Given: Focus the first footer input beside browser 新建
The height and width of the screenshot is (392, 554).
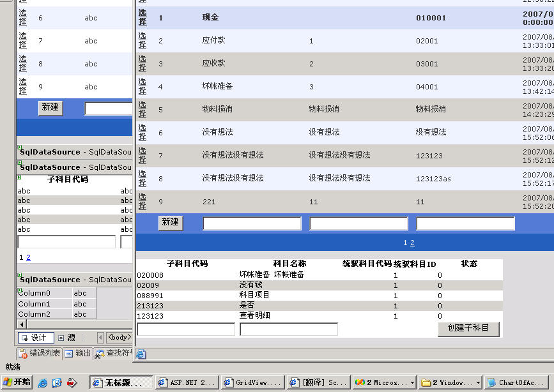Looking at the screenshot, I should pos(252,223).
